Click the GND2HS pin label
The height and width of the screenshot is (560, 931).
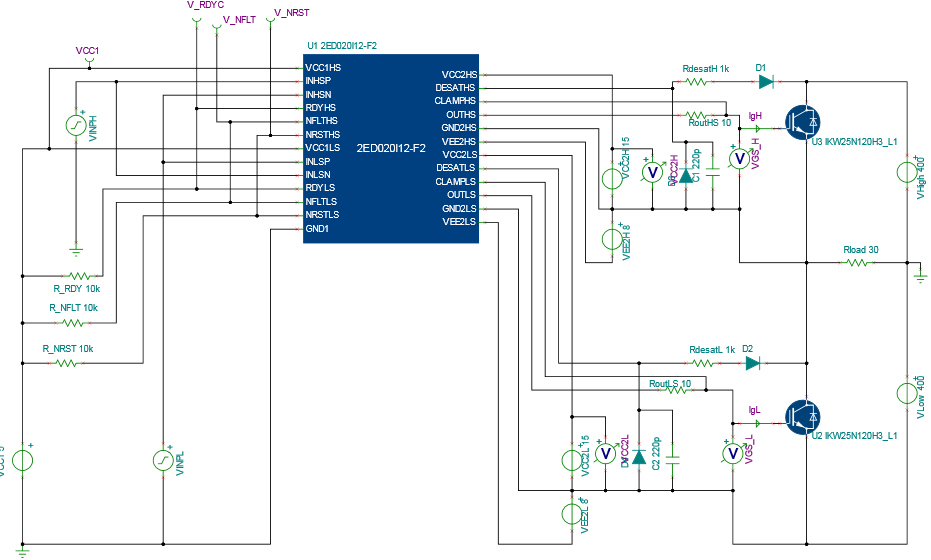tap(459, 128)
